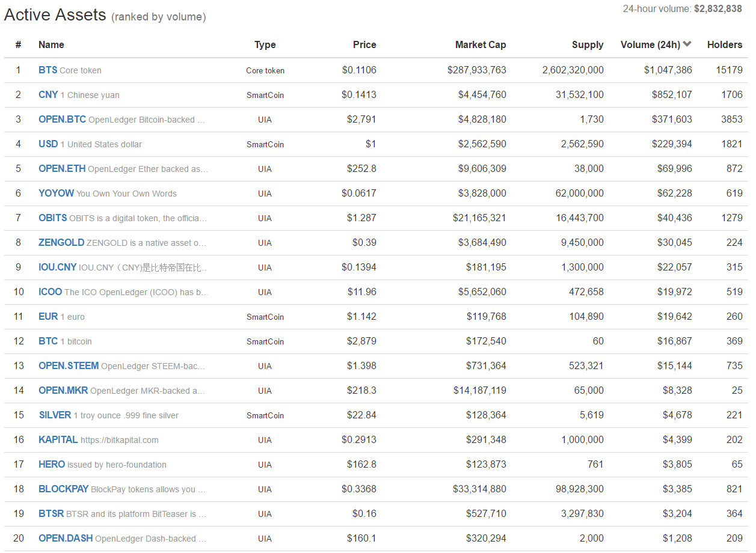Open the CNY asset link
Viewport: 756px width, 553px height.
click(x=48, y=95)
